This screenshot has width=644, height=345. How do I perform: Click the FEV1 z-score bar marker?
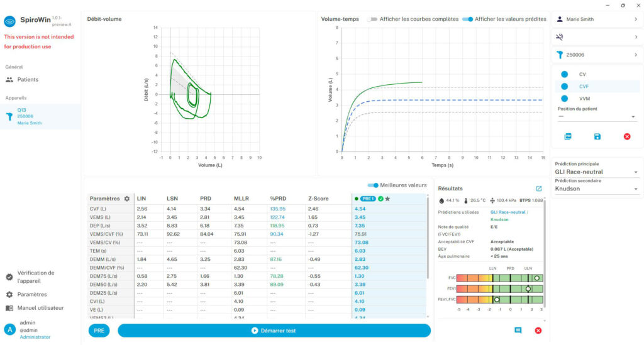pyautogui.click(x=528, y=289)
